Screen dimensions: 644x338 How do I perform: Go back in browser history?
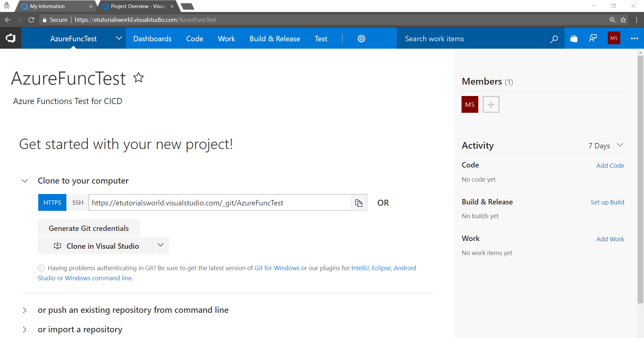tap(8, 20)
